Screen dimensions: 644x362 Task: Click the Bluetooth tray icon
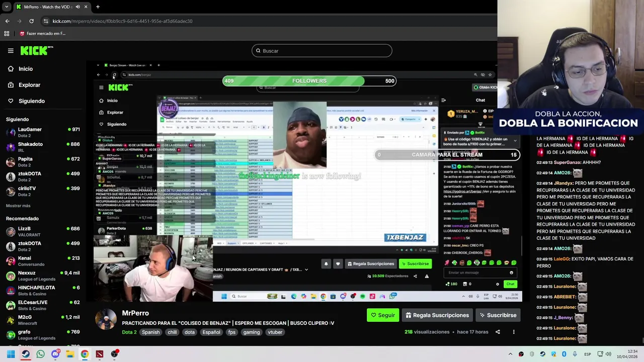point(564,354)
